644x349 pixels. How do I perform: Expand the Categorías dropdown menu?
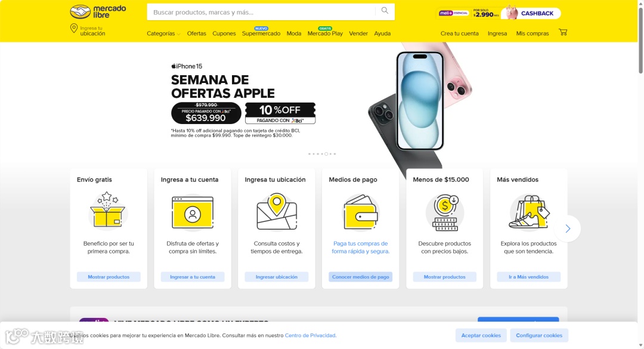pyautogui.click(x=163, y=34)
